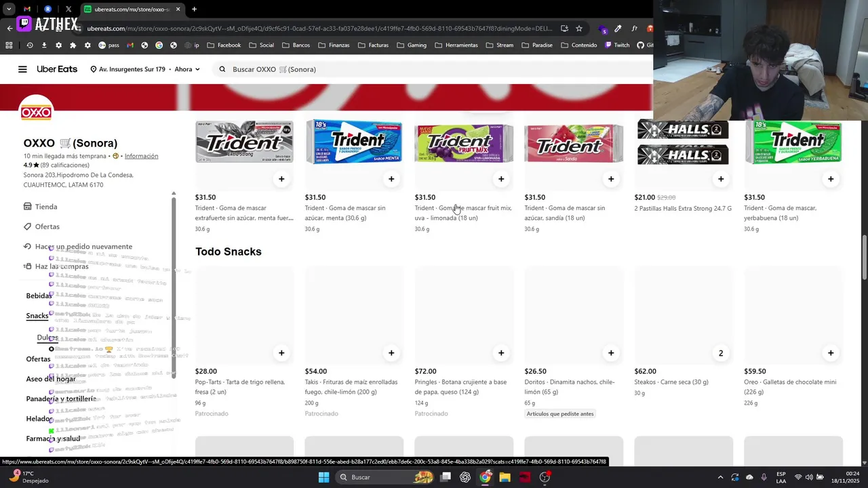The height and width of the screenshot is (488, 868).
Task: Open the extensions puzzle bookmark icon
Action: coord(73,45)
